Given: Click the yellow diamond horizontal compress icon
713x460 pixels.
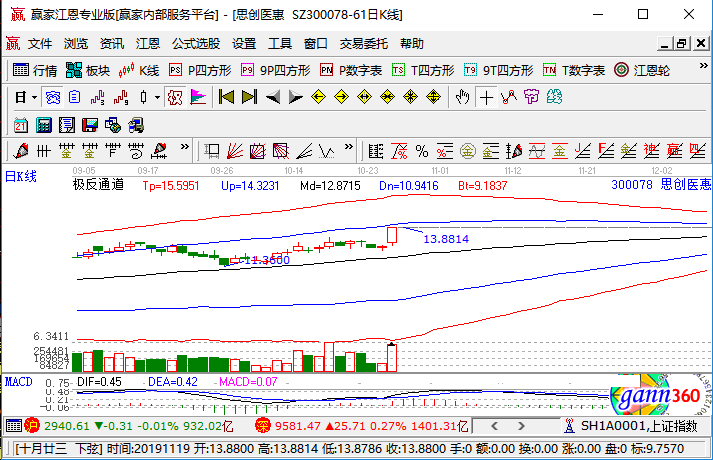Looking at the screenshot, I should (x=387, y=97).
